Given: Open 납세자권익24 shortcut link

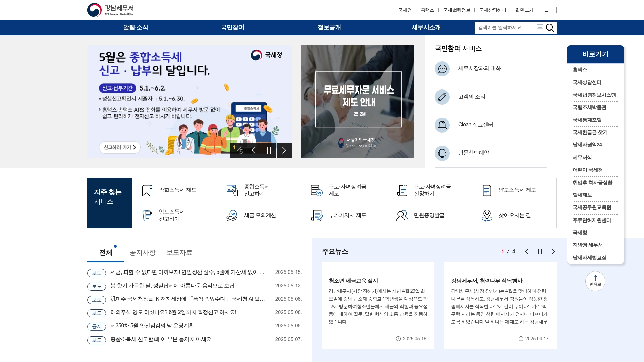Looking at the screenshot, I should (587, 145).
